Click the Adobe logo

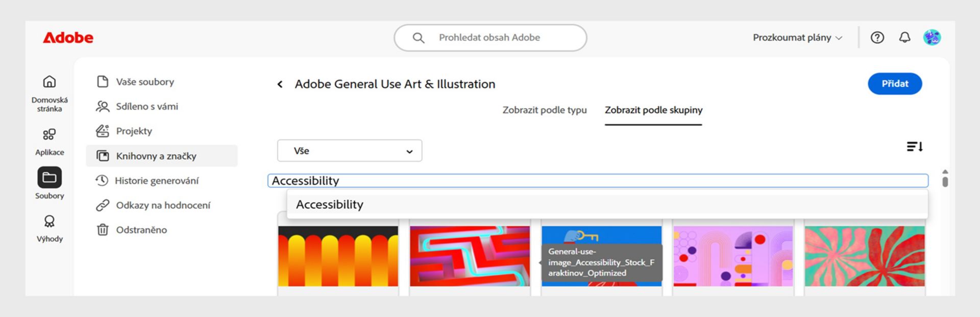click(68, 38)
